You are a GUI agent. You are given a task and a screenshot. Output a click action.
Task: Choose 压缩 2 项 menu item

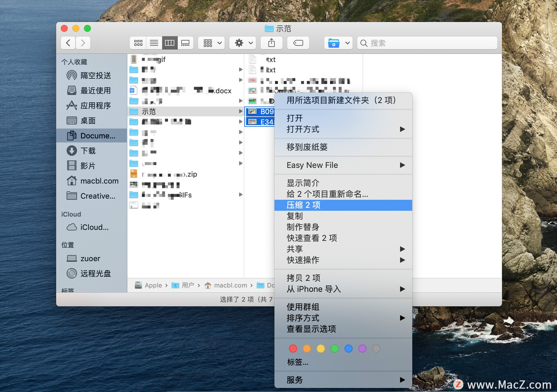coord(343,205)
